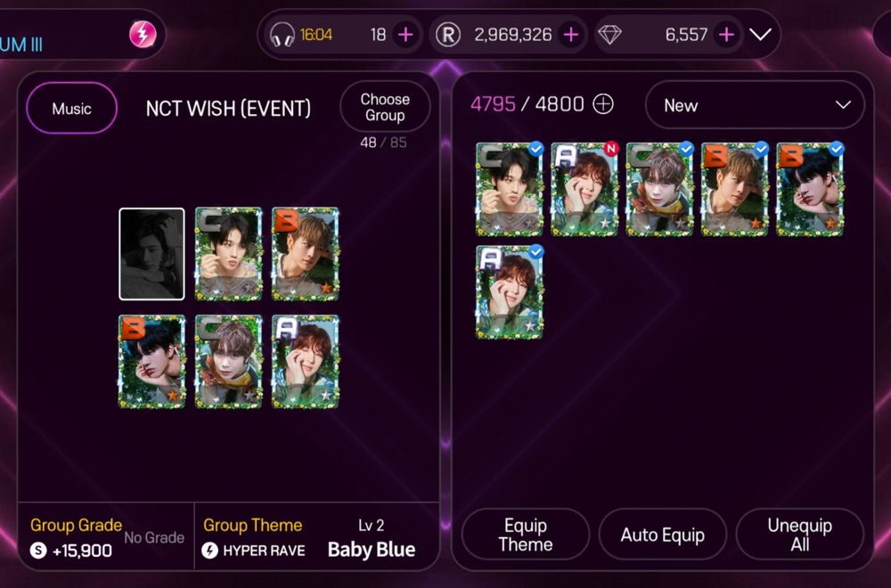Image resolution: width=891 pixels, height=588 pixels.
Task: Expand the currency bar chevron
Action: 760,35
